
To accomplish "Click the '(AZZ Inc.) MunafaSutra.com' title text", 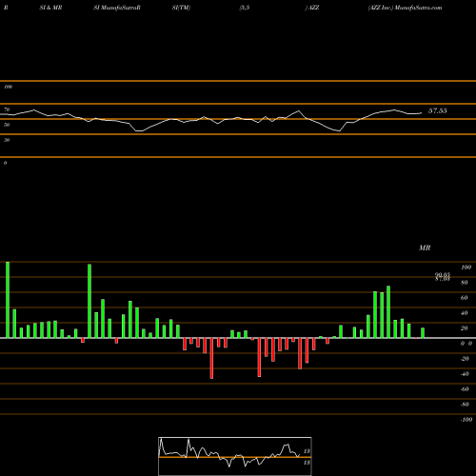I will (x=405, y=8).
